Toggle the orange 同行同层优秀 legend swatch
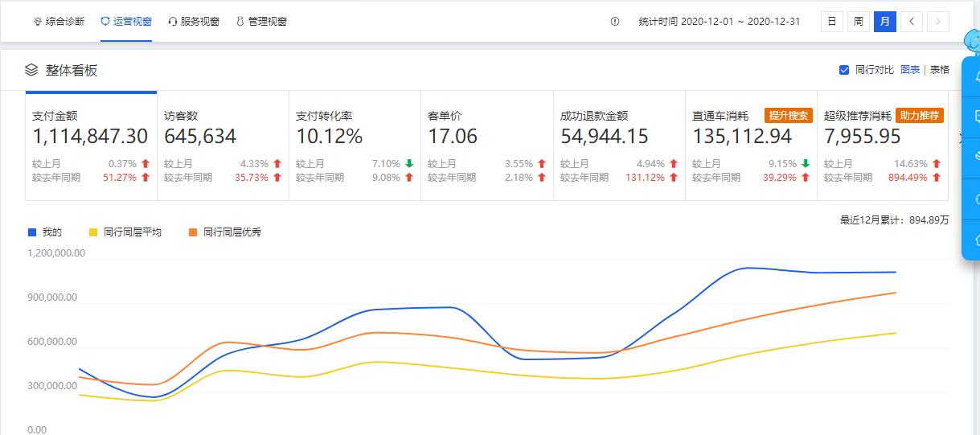This screenshot has width=980, height=435. 193,232
